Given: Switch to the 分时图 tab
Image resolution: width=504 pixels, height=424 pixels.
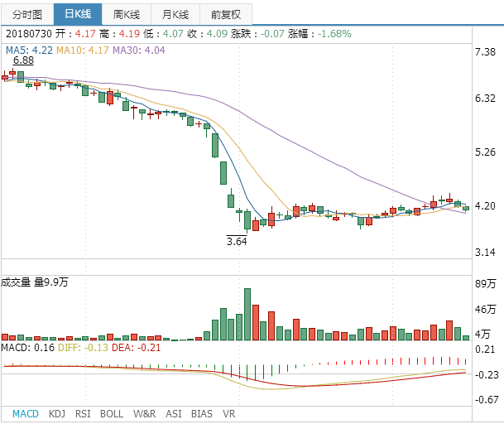Looking at the screenshot, I should [27, 14].
